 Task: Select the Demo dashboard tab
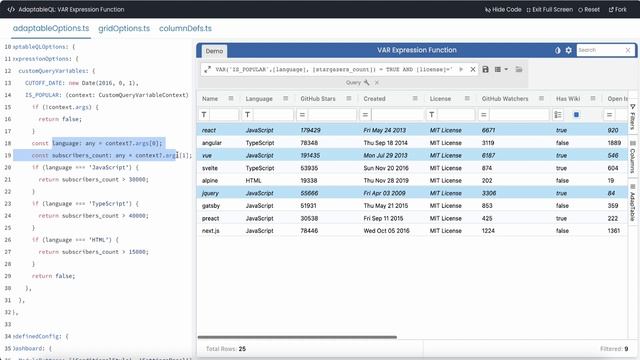[x=214, y=51]
